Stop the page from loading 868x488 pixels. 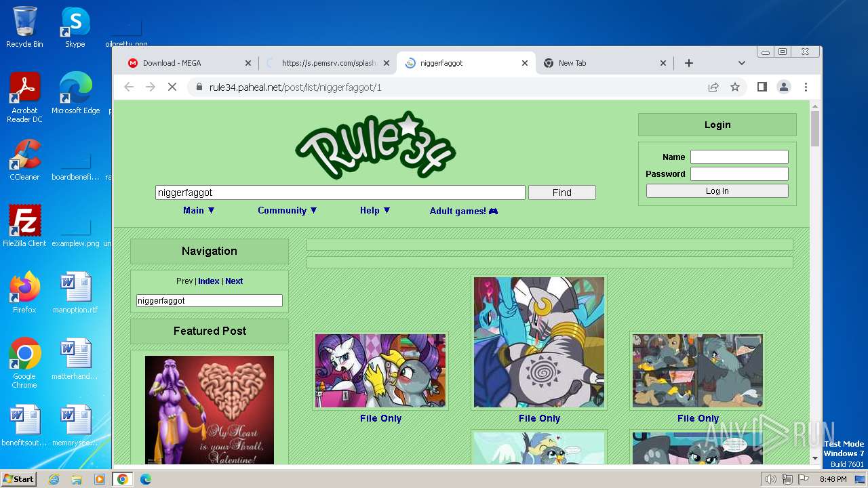coord(172,87)
